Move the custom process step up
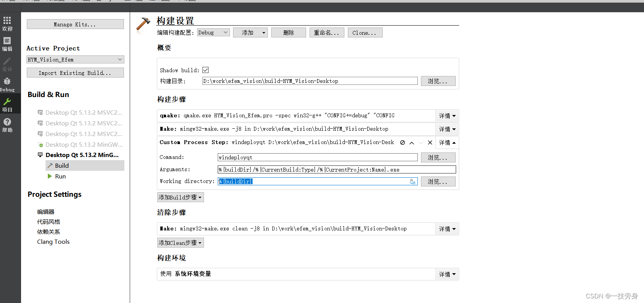The image size is (644, 303). coord(412,143)
